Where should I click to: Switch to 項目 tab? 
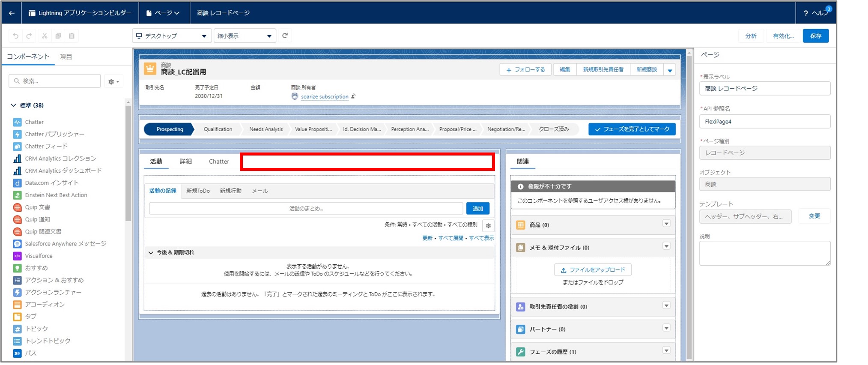click(x=66, y=57)
